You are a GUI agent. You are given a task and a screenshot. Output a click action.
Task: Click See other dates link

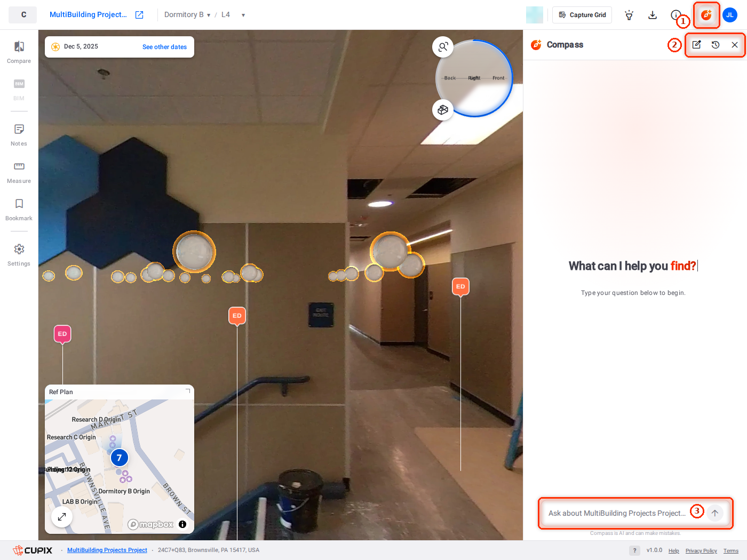pos(164,47)
